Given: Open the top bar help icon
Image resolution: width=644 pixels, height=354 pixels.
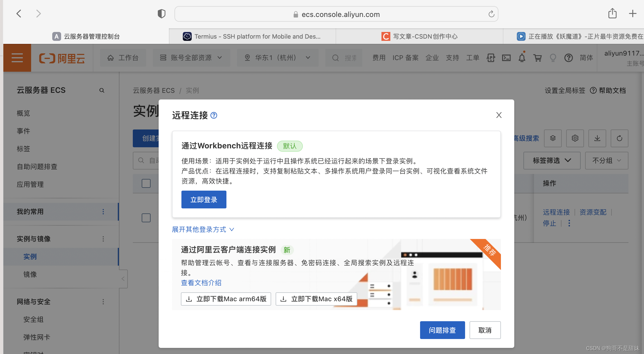Looking at the screenshot, I should pos(568,58).
